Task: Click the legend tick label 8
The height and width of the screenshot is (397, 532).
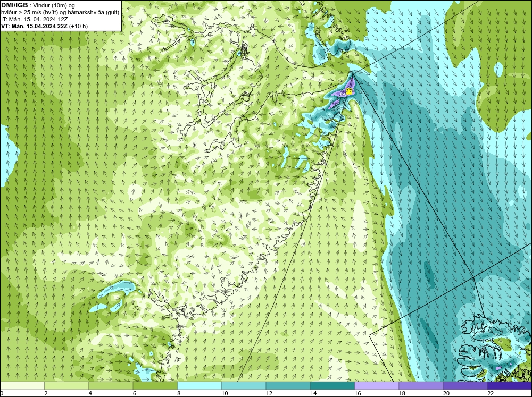Action: [x=178, y=393]
